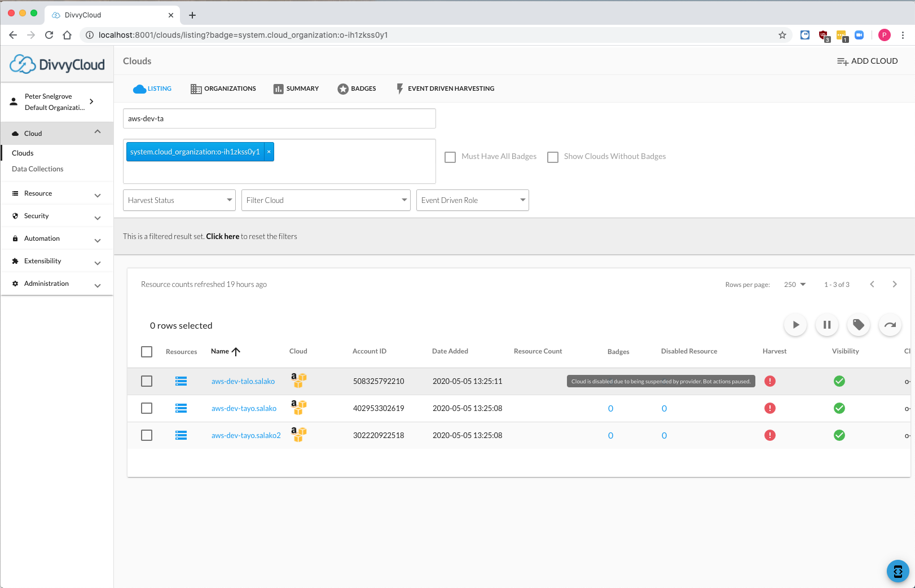Click the tag badge icon button
915x588 pixels.
[859, 325]
